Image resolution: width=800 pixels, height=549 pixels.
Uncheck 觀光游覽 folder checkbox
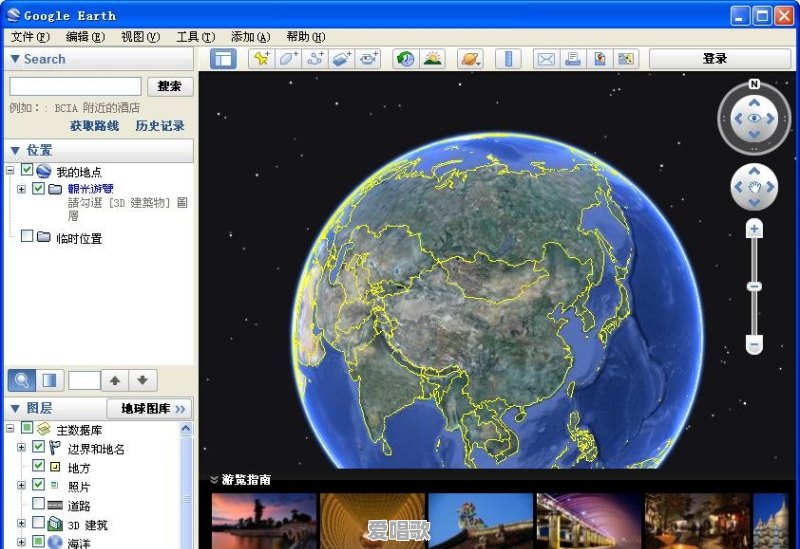coord(38,188)
